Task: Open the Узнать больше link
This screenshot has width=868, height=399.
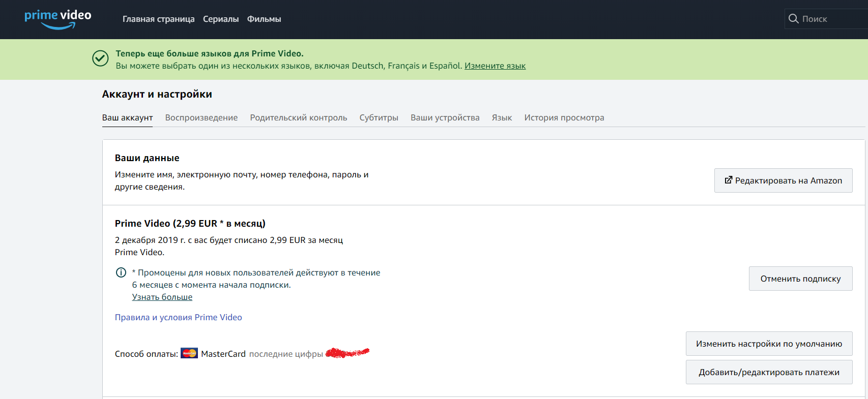Action: click(162, 297)
